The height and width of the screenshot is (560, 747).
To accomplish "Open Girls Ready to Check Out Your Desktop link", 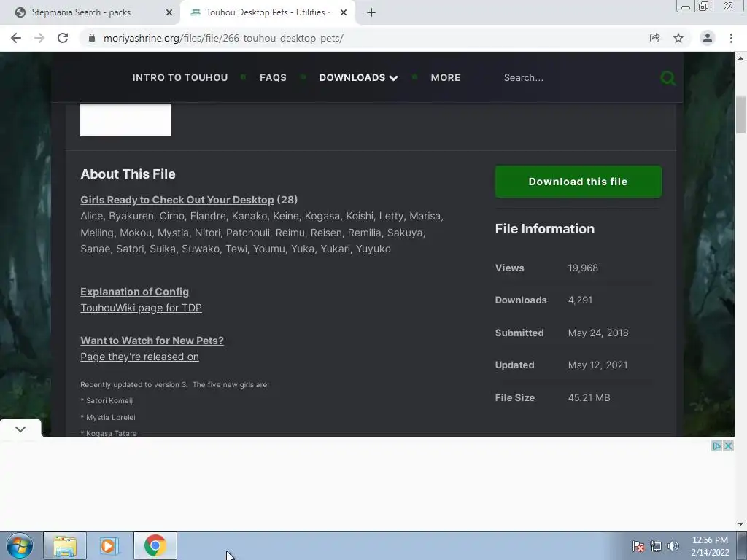I will 177,200.
